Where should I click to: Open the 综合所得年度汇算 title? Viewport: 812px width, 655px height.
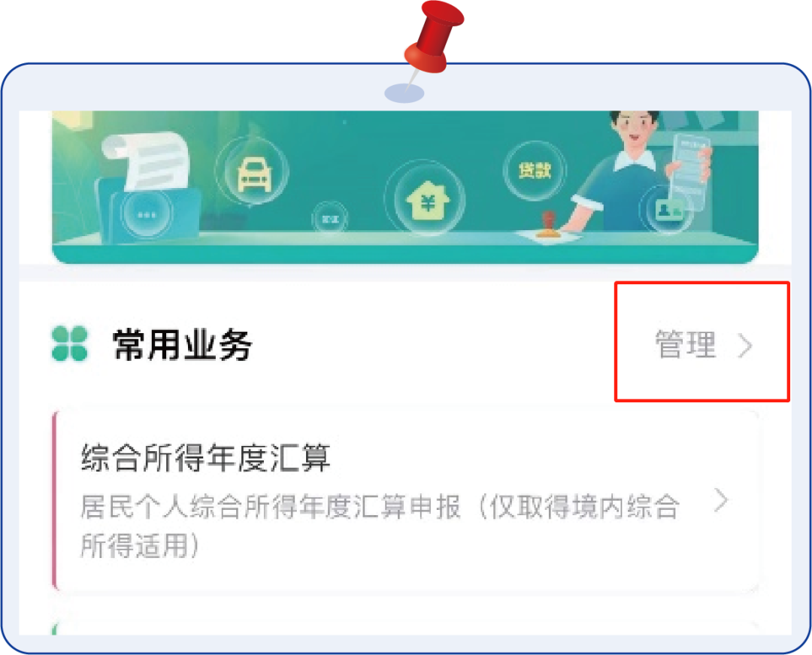(205, 458)
